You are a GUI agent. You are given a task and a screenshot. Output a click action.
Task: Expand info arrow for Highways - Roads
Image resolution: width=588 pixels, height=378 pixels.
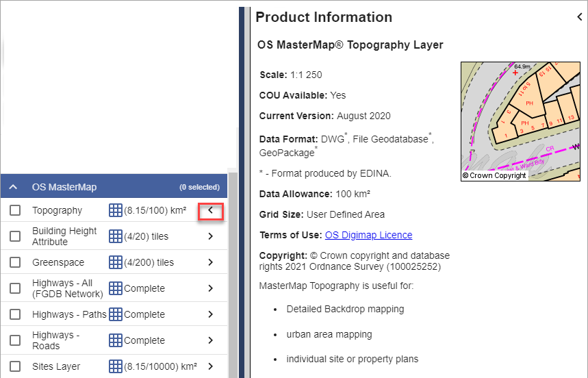(210, 340)
